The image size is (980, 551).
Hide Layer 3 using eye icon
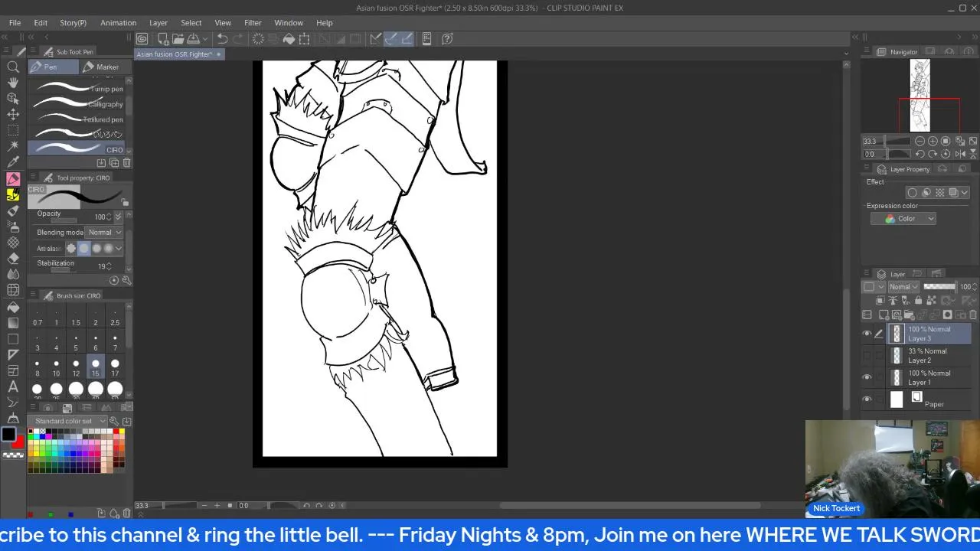point(867,334)
